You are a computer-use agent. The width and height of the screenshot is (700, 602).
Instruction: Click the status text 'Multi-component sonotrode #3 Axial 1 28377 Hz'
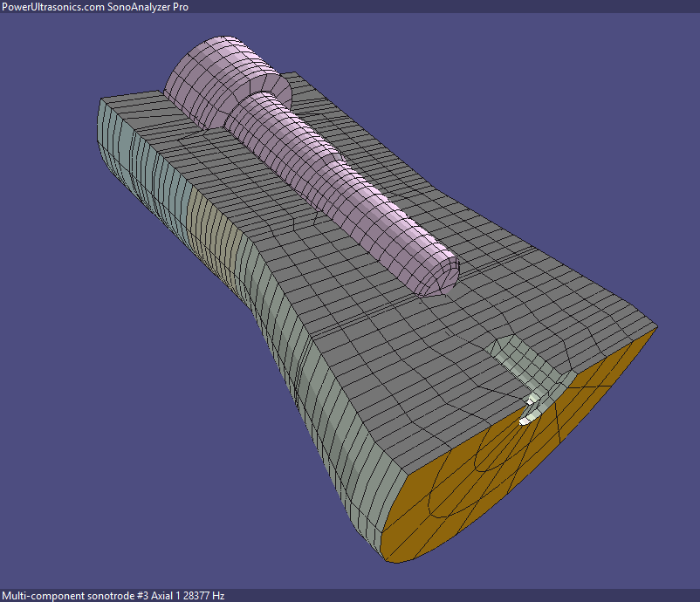113,595
